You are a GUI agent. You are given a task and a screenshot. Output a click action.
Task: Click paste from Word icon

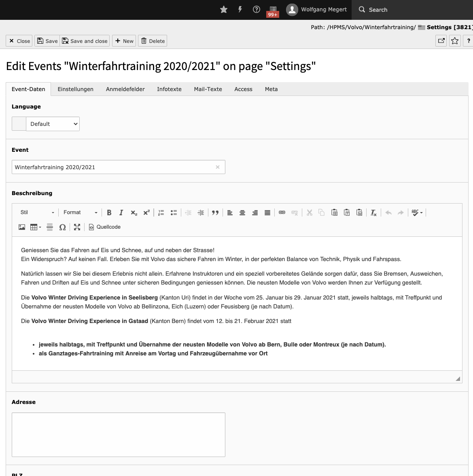[359, 212]
